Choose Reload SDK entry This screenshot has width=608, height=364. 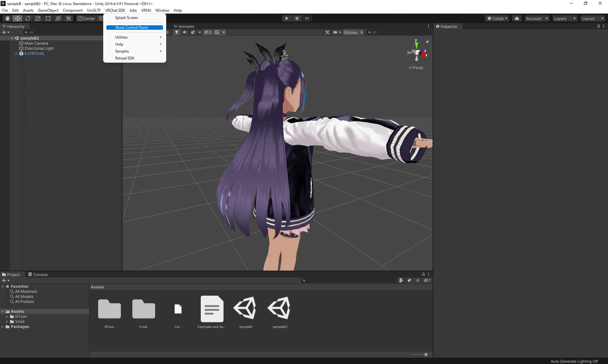tap(135, 58)
